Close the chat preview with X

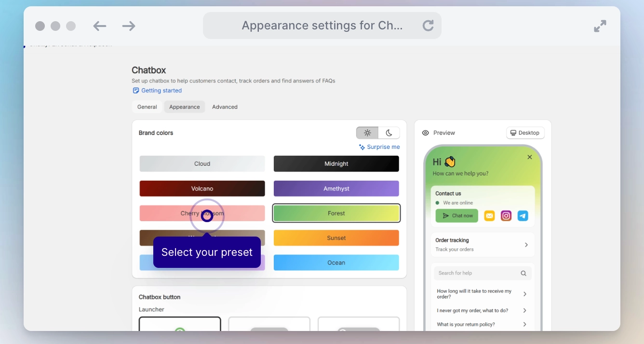tap(530, 157)
